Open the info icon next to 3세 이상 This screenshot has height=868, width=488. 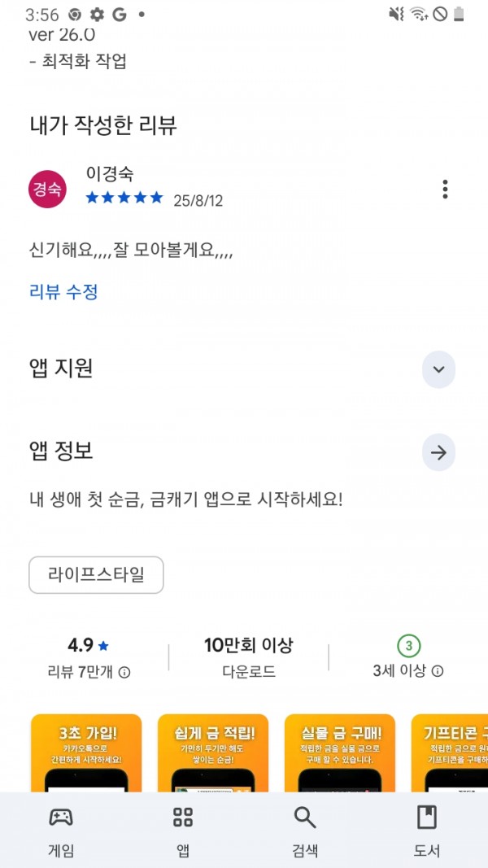pyautogui.click(x=438, y=671)
